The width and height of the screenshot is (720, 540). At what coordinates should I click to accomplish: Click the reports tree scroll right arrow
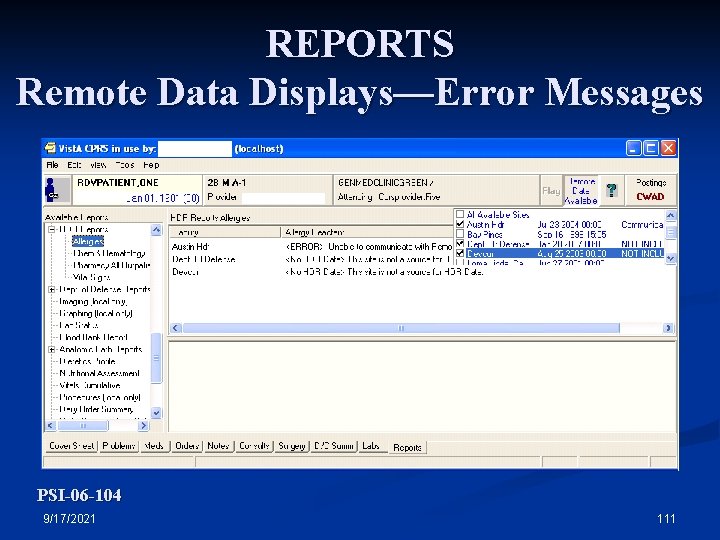pyautogui.click(x=144, y=426)
